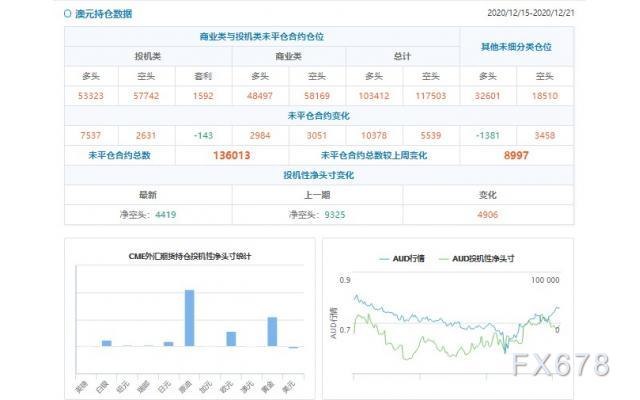640x400 pixels.
Task: Click the 0.7 left axis label
Action: coord(345,330)
